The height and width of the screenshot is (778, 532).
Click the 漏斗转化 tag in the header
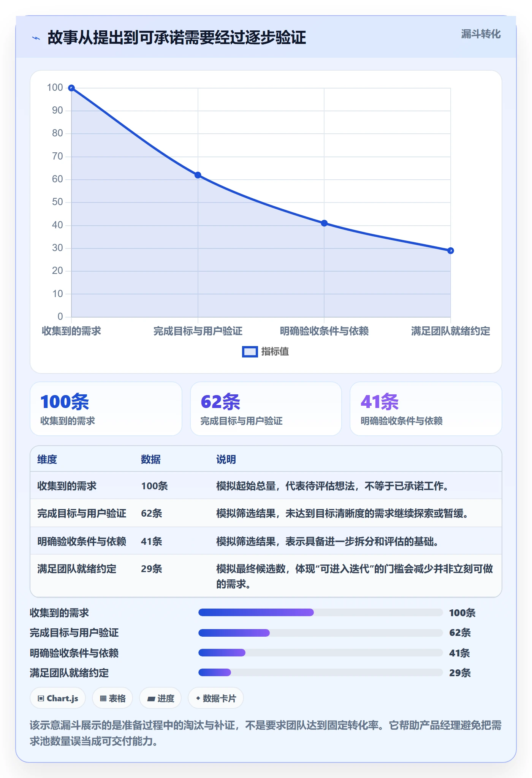click(481, 34)
